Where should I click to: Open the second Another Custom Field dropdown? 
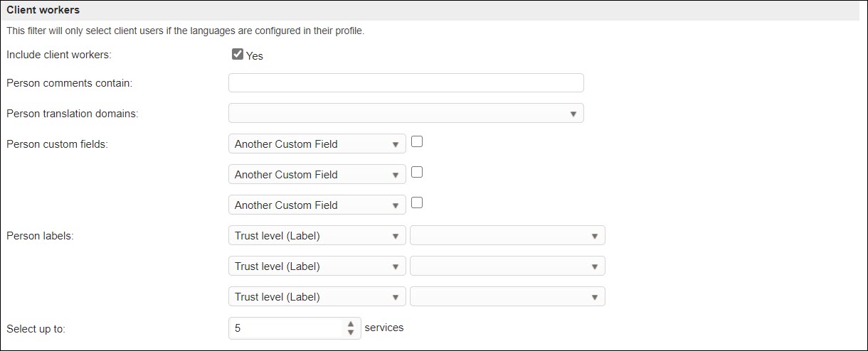point(317,175)
